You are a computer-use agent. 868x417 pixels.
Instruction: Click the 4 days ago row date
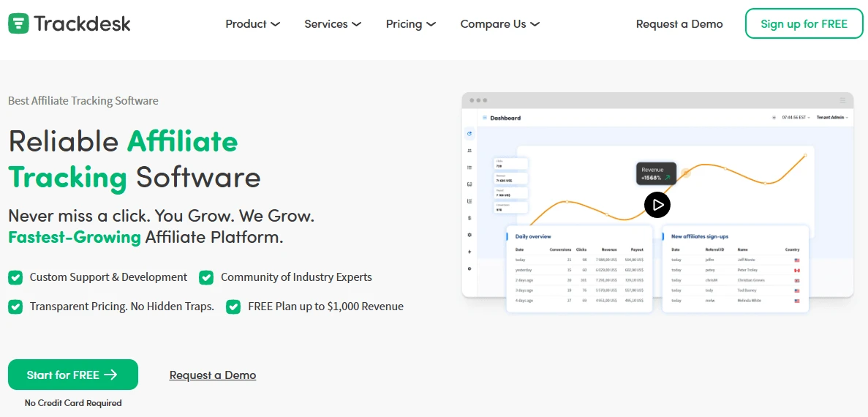click(x=524, y=301)
